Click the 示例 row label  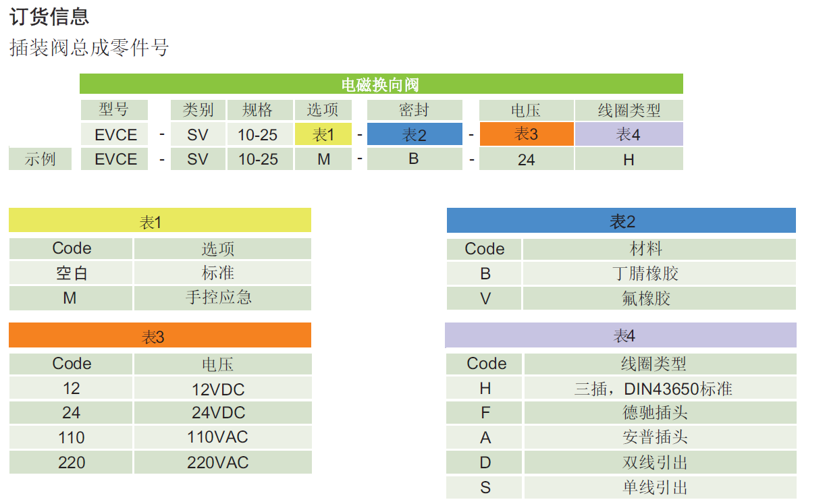pos(40,159)
